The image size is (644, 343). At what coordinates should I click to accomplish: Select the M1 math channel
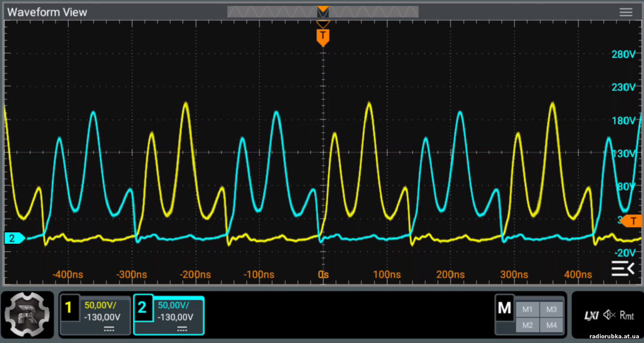[x=527, y=309]
